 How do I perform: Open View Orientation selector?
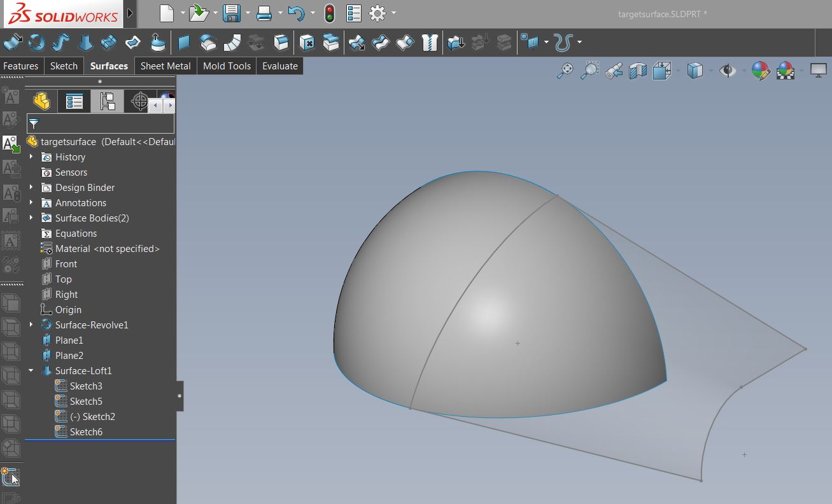[663, 71]
